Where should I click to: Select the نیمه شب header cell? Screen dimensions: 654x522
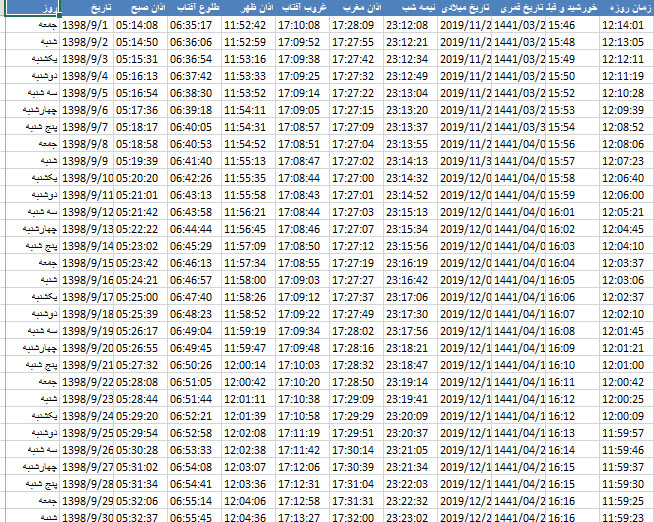click(x=410, y=8)
